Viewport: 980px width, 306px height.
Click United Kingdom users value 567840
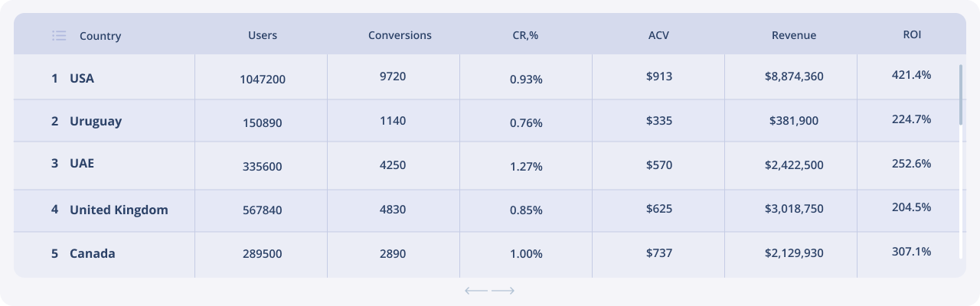[263, 210]
